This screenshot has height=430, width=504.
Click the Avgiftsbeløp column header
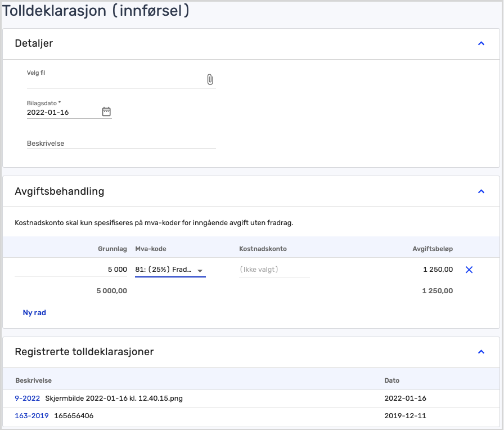[x=433, y=249]
